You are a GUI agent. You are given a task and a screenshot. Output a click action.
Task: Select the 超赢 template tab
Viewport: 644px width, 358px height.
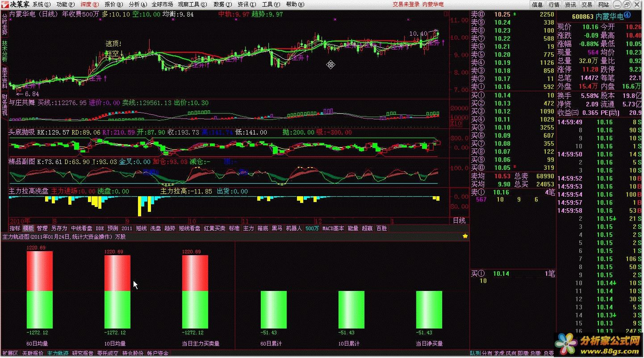[367, 228]
